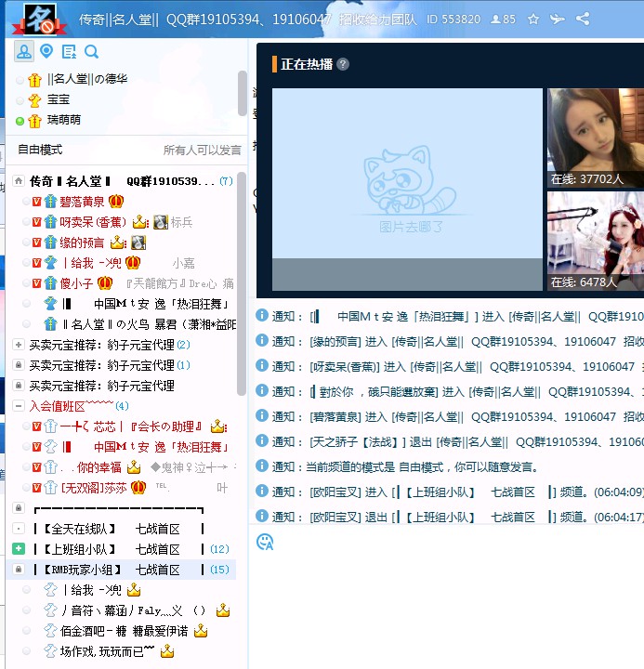
Task: Expand the 上班组小队 channel with green plus
Action: (x=19, y=549)
